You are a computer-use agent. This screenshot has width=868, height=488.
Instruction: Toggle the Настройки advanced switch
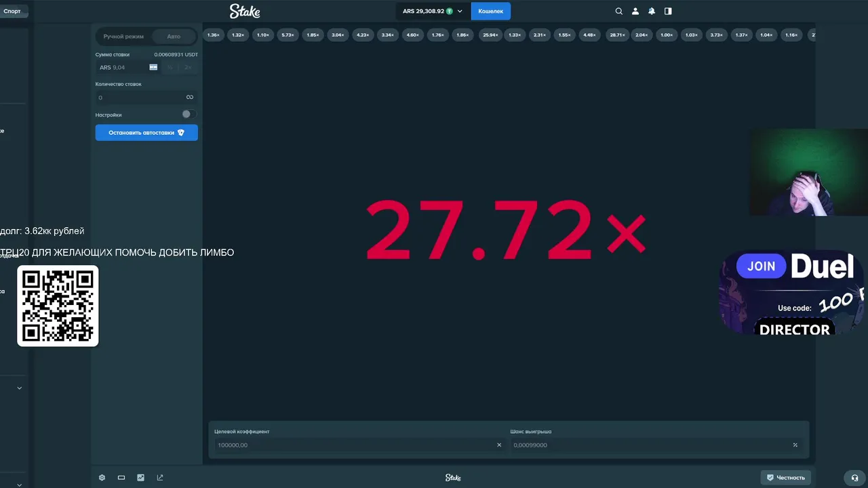coord(189,115)
